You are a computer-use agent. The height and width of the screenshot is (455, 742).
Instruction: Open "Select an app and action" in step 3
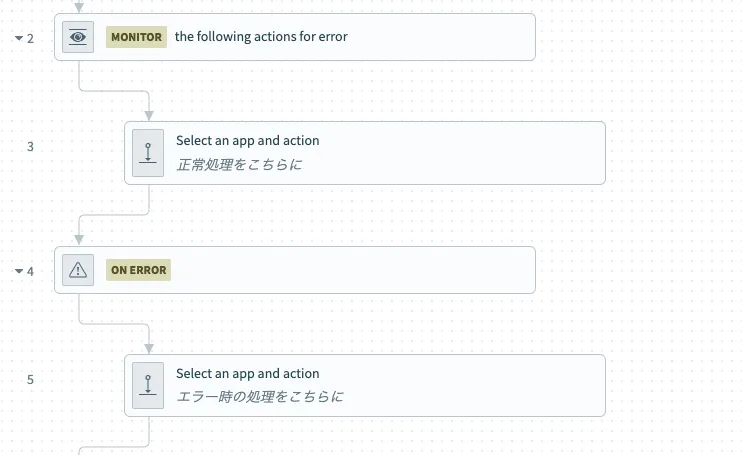248,141
